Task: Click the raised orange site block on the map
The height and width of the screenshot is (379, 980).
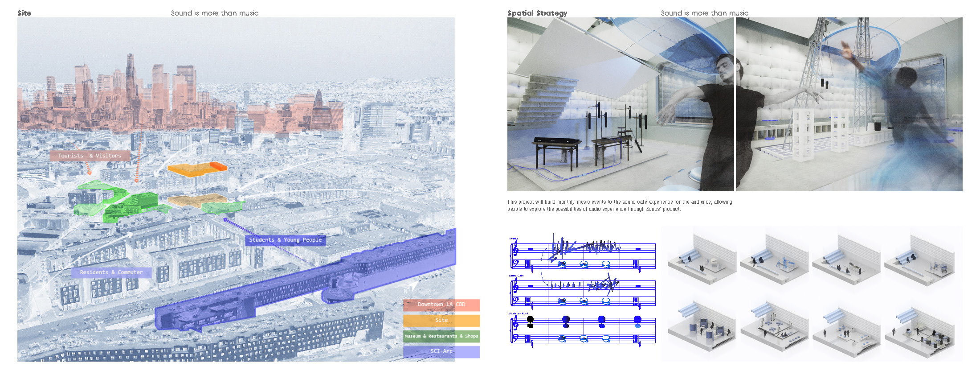Action: pos(197,169)
